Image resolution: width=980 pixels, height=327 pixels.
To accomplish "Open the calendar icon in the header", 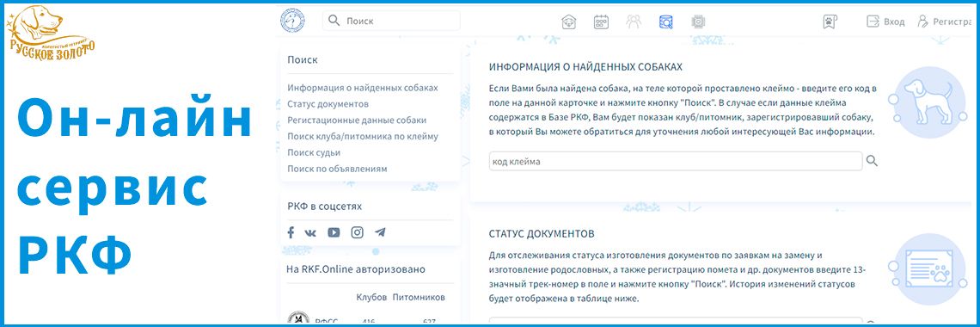I will tap(601, 22).
